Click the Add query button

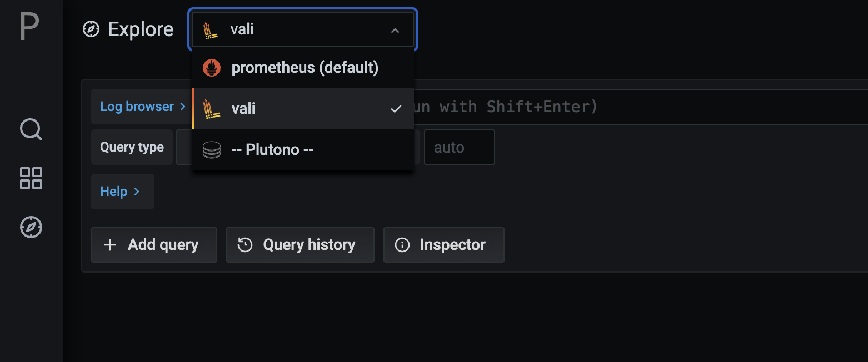pos(153,245)
